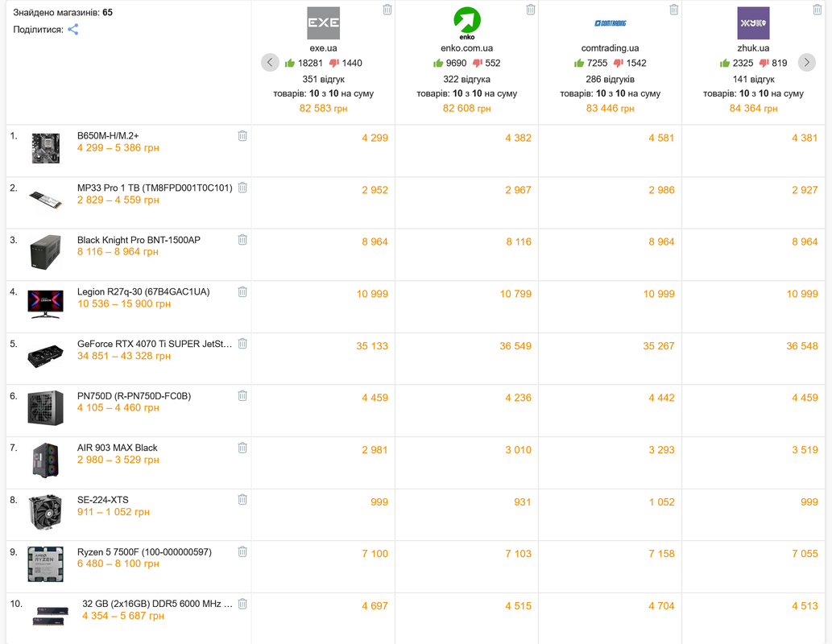Image resolution: width=832 pixels, height=644 pixels.
Task: Delete B650M-H/M.2+ from the list
Action: pos(242,136)
